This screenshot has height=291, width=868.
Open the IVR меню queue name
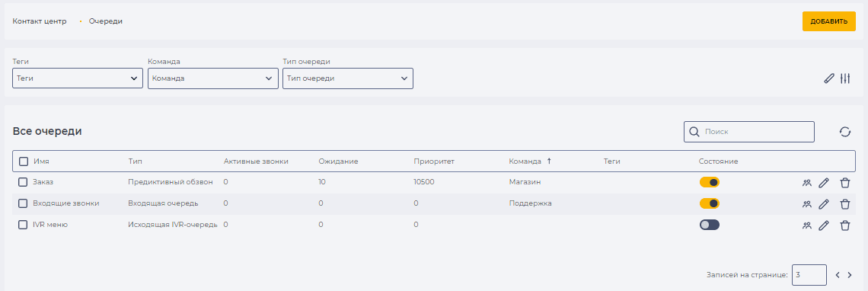coord(49,225)
